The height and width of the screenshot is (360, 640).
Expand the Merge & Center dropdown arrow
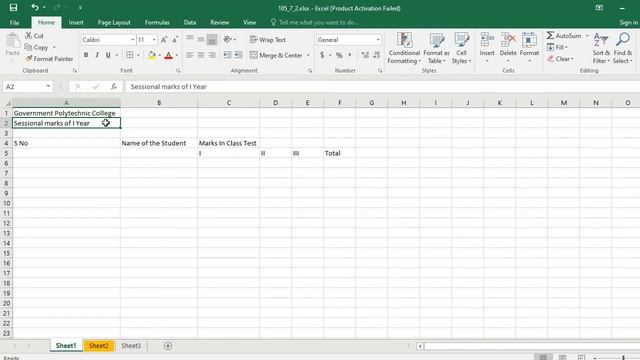pos(308,55)
